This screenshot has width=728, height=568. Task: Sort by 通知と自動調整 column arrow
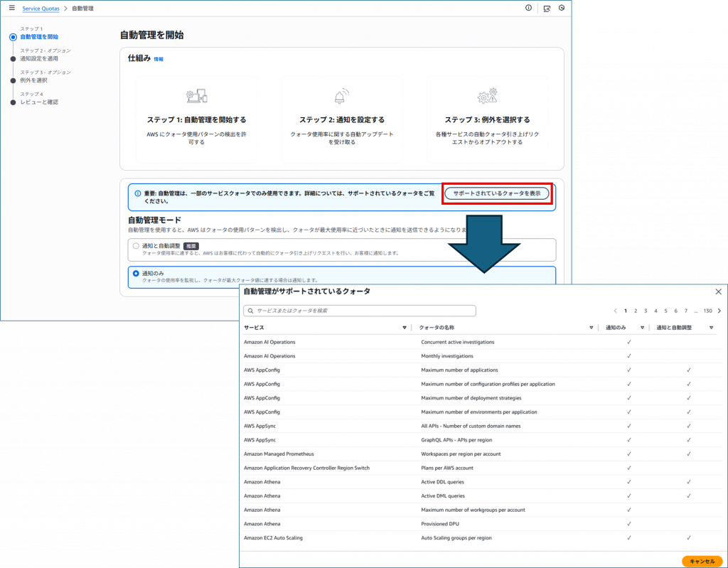coord(711,328)
